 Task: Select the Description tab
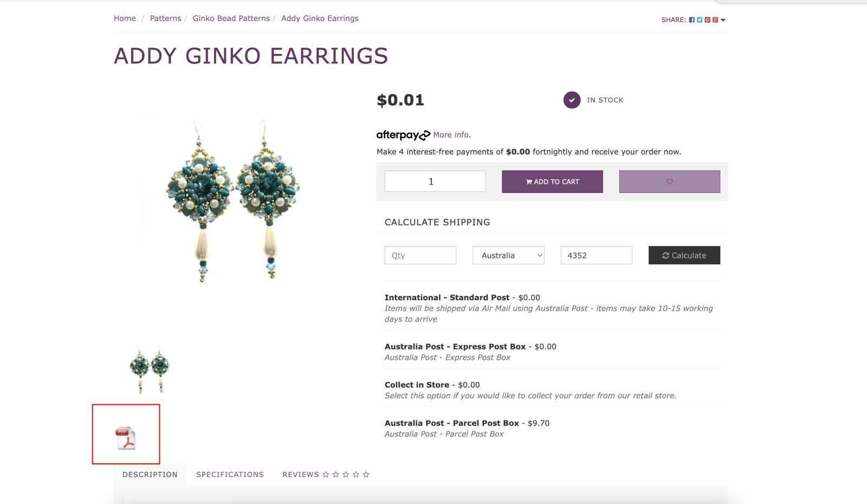[150, 474]
